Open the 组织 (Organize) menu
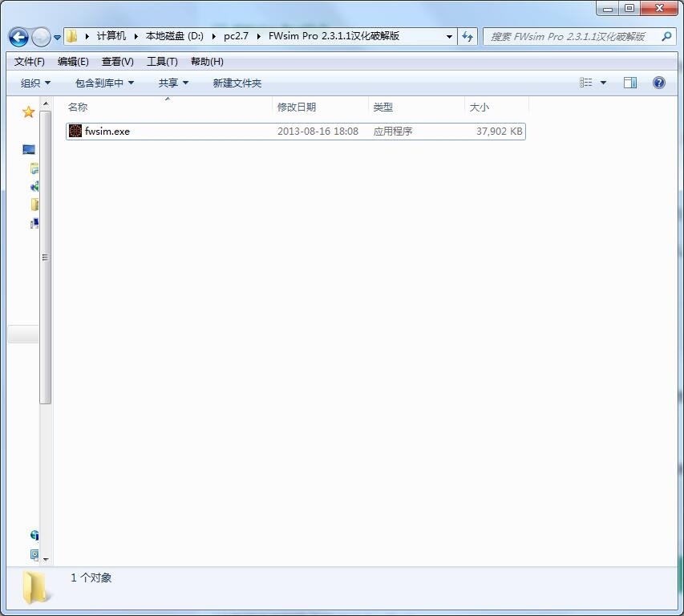Image resolution: width=684 pixels, height=616 pixels. pos(35,83)
